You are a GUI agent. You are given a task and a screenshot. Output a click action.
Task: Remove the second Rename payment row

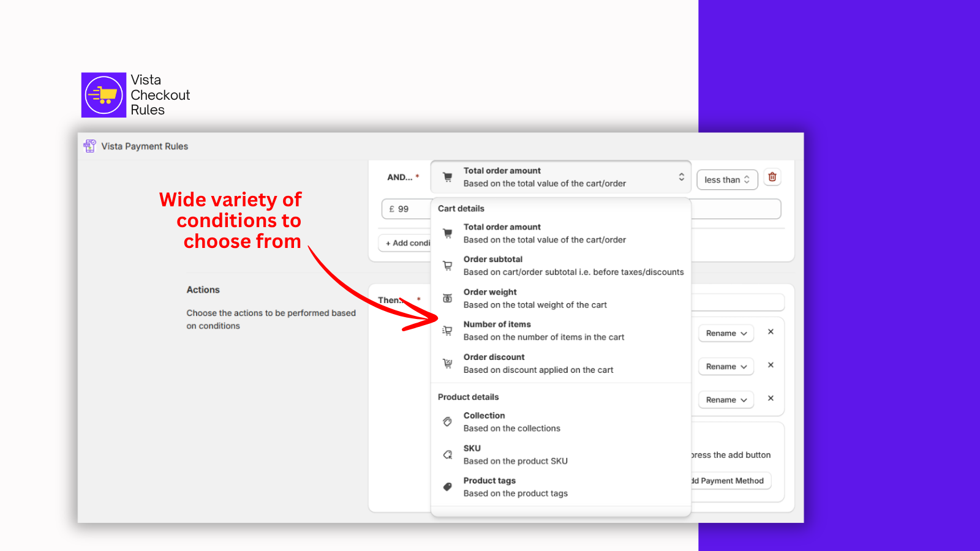point(771,365)
